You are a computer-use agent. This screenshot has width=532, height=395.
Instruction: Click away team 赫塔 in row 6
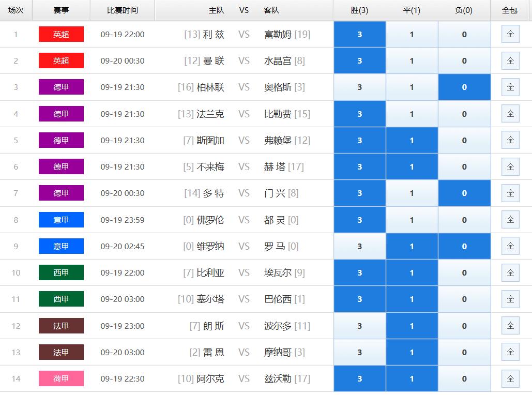(275, 166)
